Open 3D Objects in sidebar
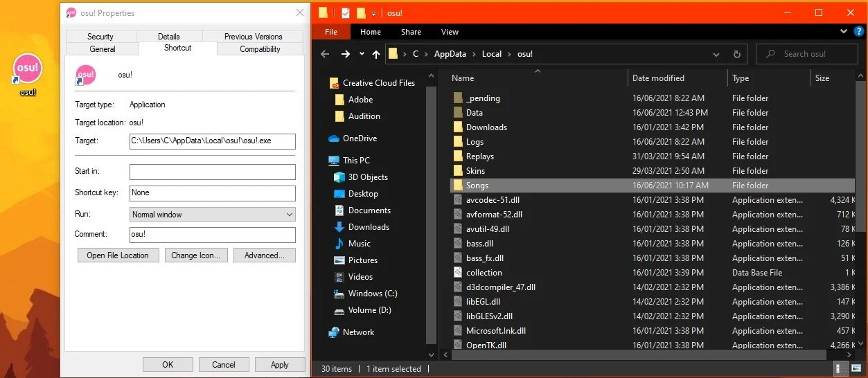Screen dimensions: 868x378 360,177
